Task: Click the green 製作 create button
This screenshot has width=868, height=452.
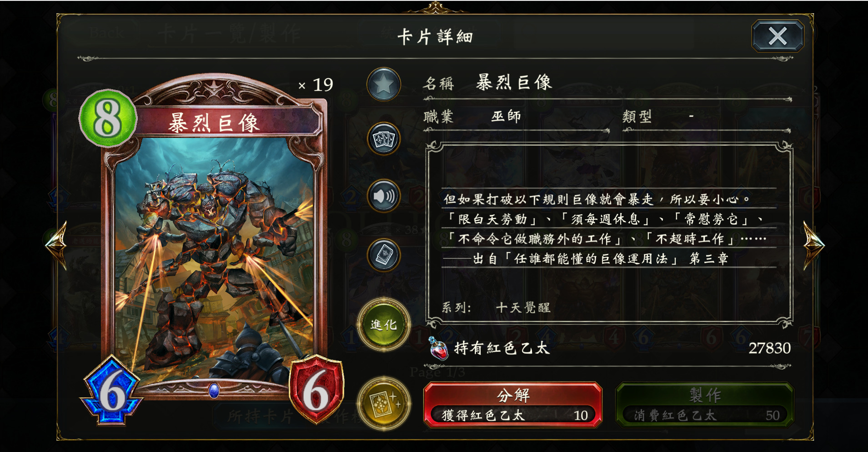Action: coord(705,405)
